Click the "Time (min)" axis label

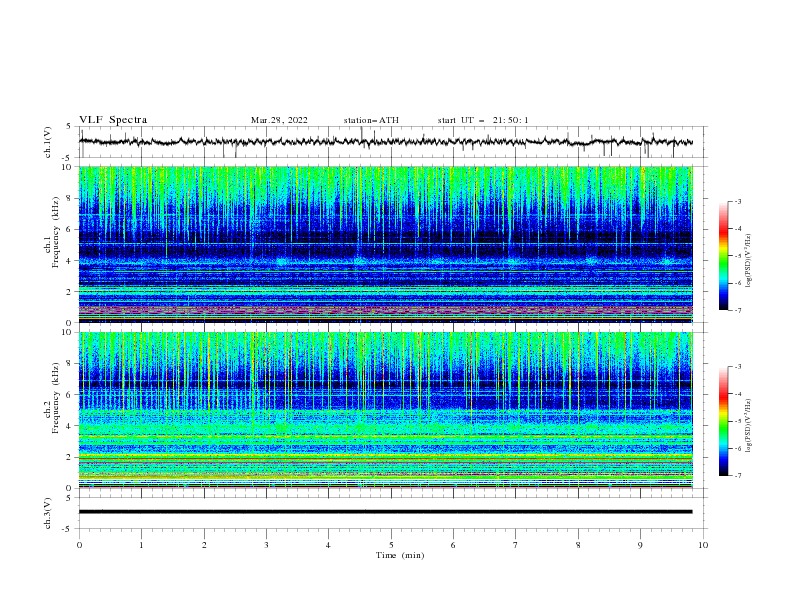(x=400, y=555)
